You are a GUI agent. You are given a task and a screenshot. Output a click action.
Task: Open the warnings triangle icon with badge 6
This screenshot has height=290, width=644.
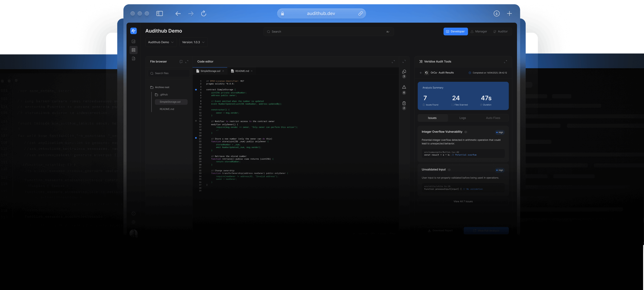point(404,87)
